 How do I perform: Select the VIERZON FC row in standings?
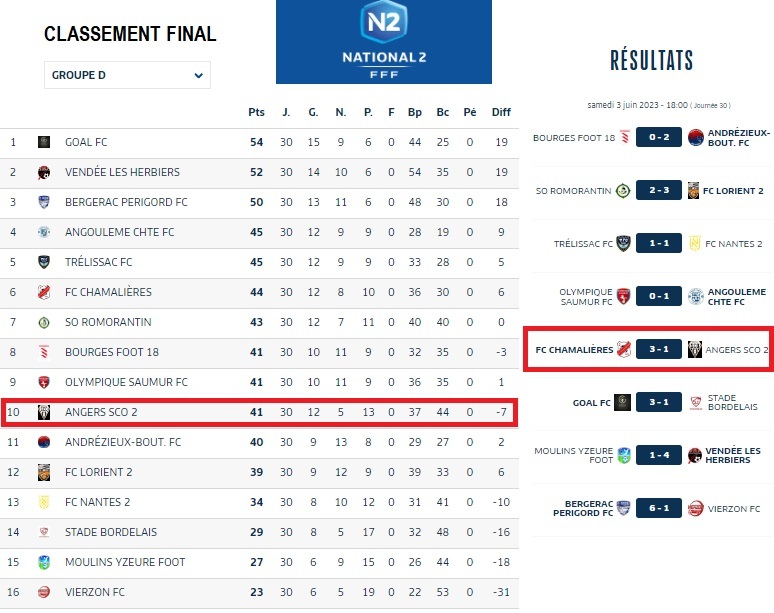[258, 592]
